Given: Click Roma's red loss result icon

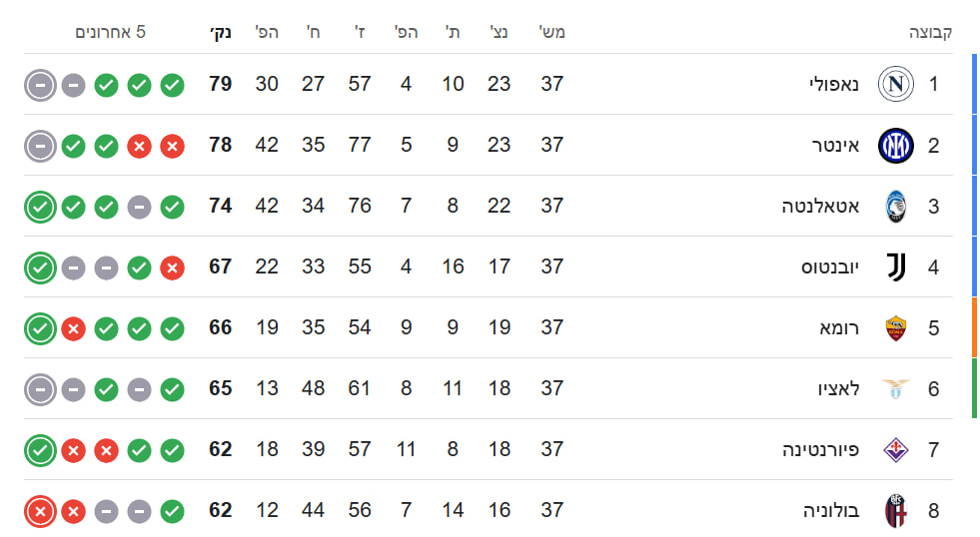Looking at the screenshot, I should click(73, 328).
